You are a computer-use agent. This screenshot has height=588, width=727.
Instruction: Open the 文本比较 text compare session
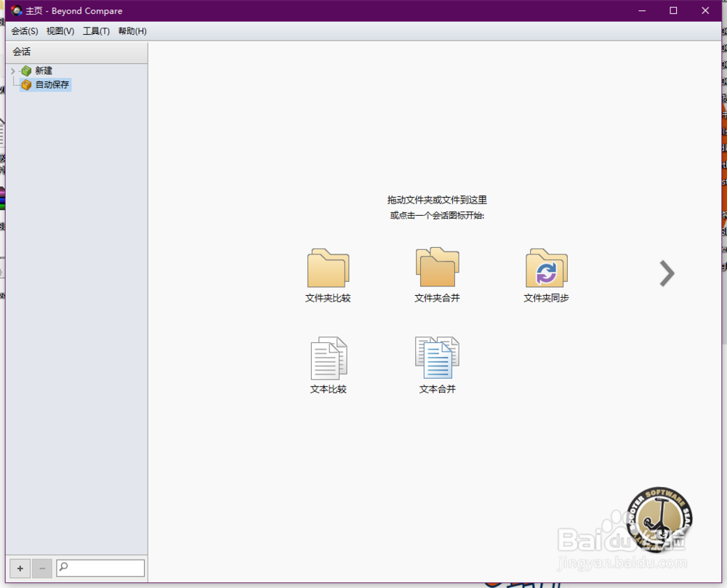coord(329,366)
